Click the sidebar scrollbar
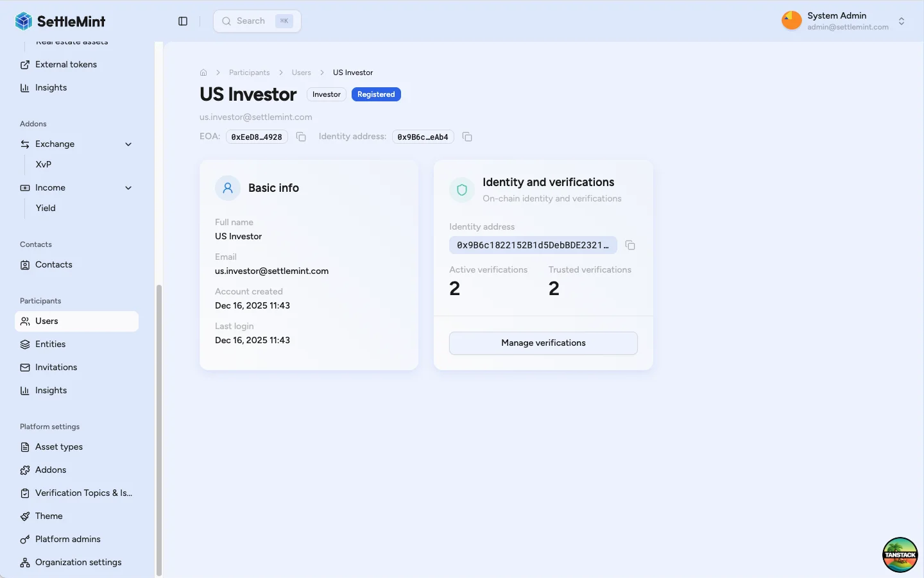 pyautogui.click(x=158, y=430)
